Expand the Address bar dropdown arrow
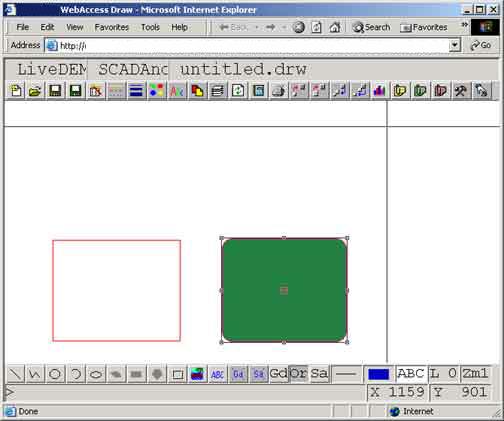Screen dimensions: 504x421 click(x=455, y=45)
